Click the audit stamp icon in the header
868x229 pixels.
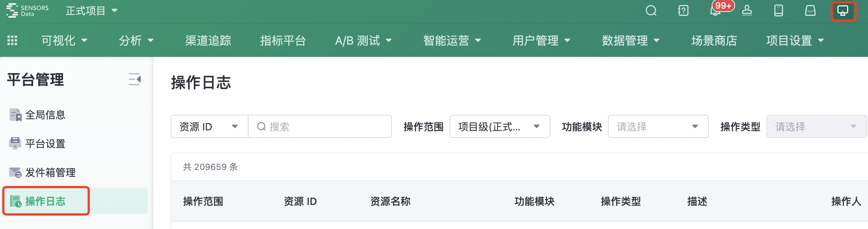click(x=746, y=10)
